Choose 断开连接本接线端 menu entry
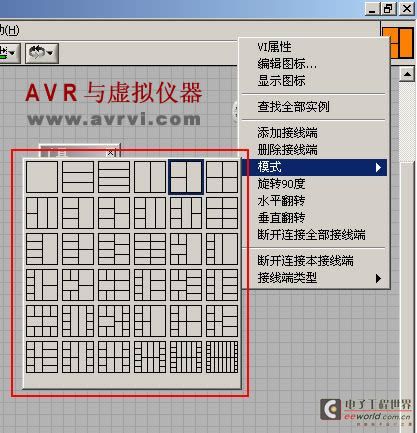The width and height of the screenshot is (417, 433). (305, 261)
